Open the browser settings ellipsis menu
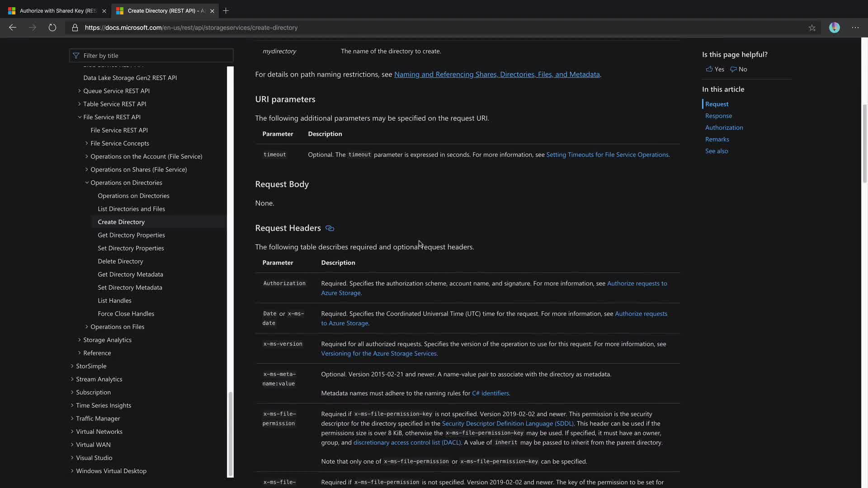 click(x=855, y=28)
